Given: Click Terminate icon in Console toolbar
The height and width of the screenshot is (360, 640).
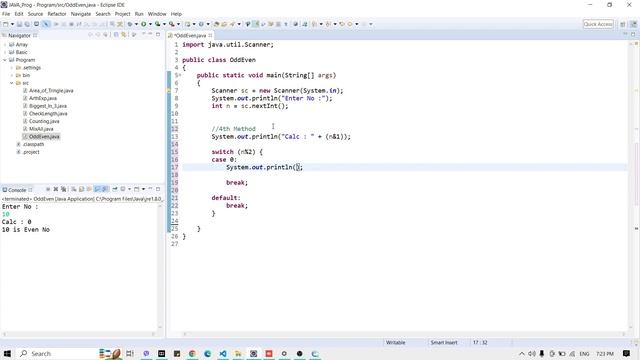Looking at the screenshot, I should coord(48,189).
